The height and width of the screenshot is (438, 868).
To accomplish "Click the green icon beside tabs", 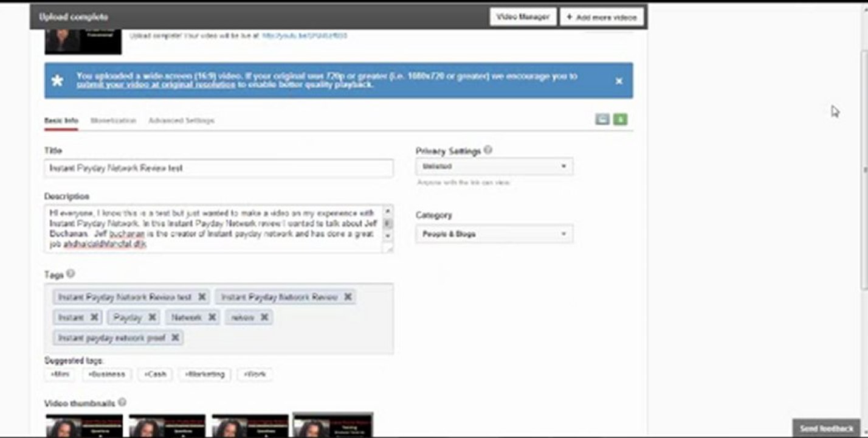I will [620, 119].
